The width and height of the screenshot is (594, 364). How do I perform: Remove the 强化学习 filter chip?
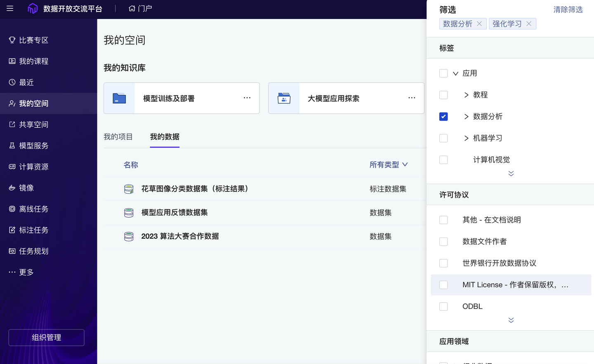[x=529, y=24]
